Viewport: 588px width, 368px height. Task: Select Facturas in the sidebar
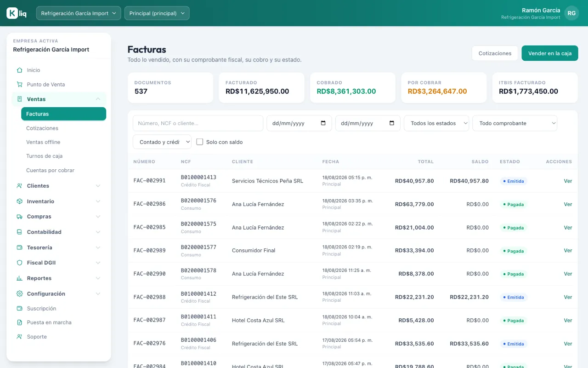[x=63, y=114]
